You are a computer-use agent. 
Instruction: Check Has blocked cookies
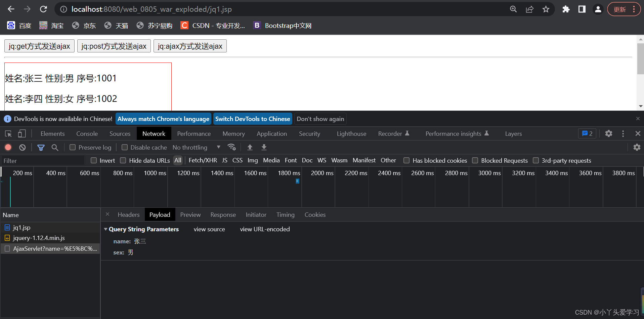tap(406, 161)
